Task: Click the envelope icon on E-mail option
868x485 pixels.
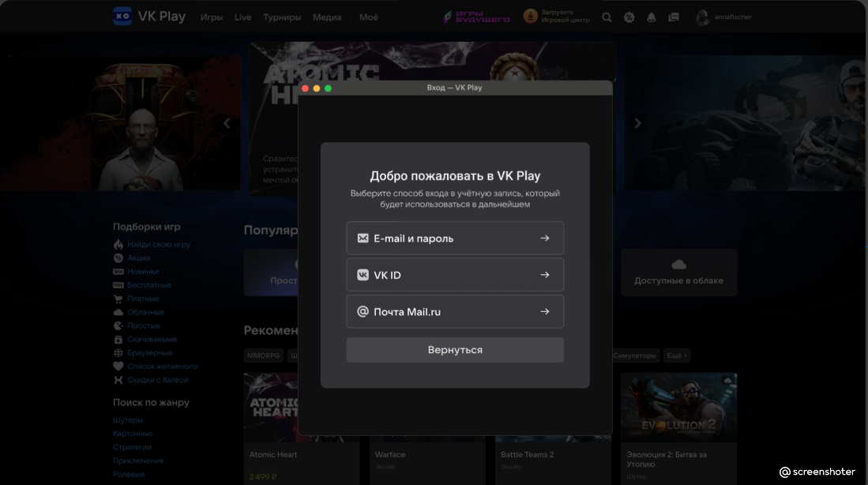Action: [363, 238]
